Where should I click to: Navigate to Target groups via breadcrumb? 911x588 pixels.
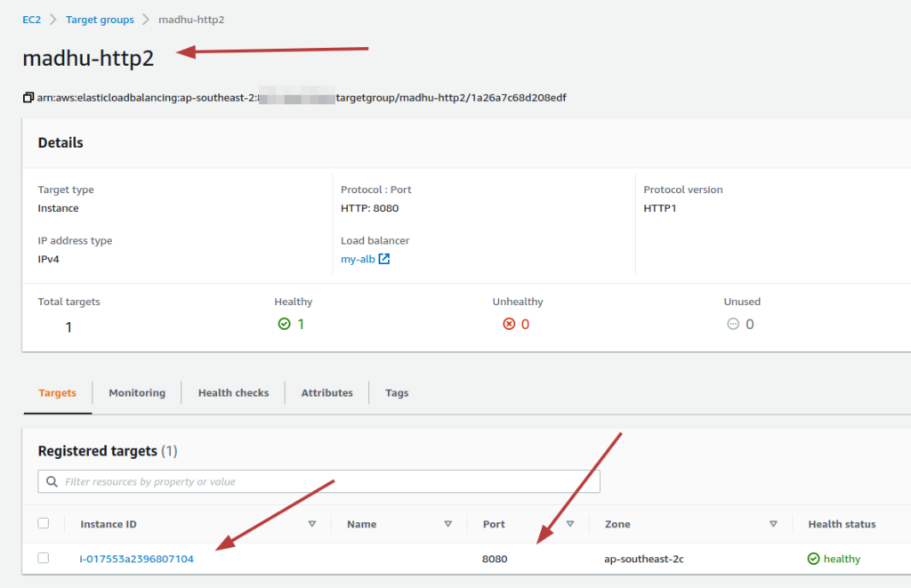pyautogui.click(x=100, y=19)
